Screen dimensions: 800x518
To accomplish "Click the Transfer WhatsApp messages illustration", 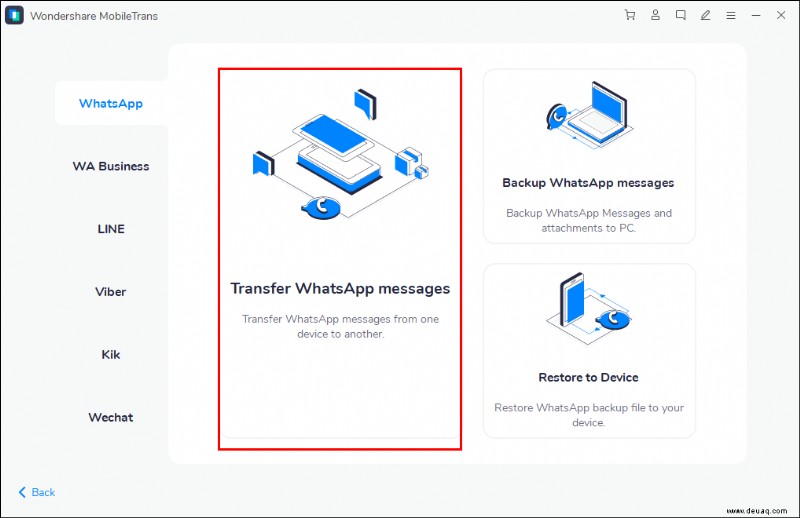I will coord(340,155).
